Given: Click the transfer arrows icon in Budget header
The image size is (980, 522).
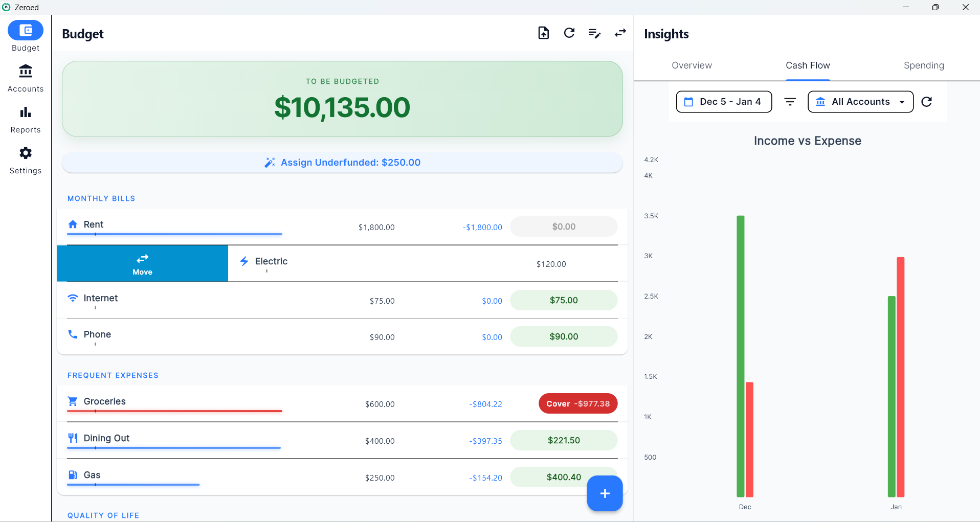Looking at the screenshot, I should tap(620, 33).
